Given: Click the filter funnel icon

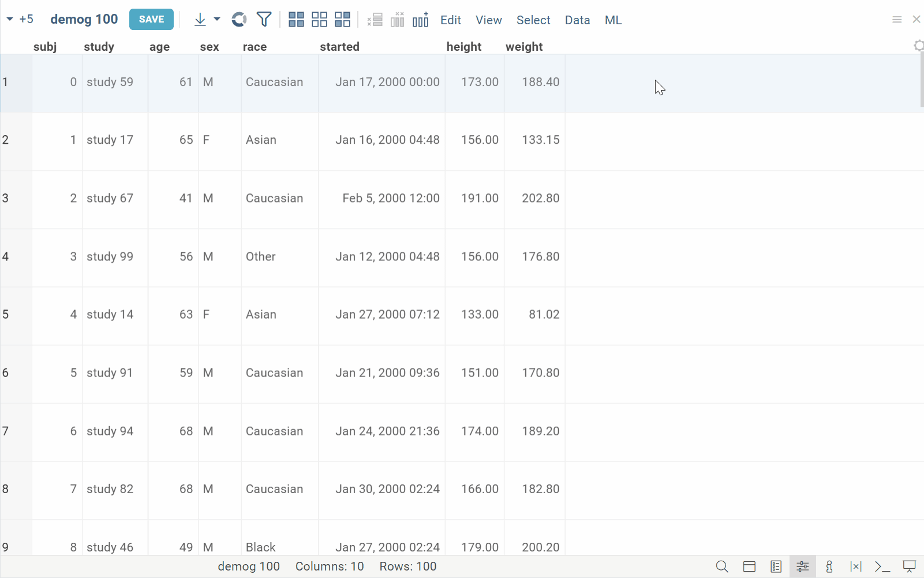Looking at the screenshot, I should [264, 20].
